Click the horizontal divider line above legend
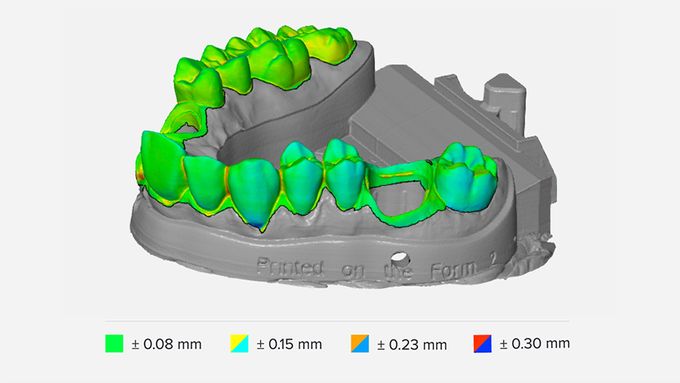680x383 pixels. point(337,321)
